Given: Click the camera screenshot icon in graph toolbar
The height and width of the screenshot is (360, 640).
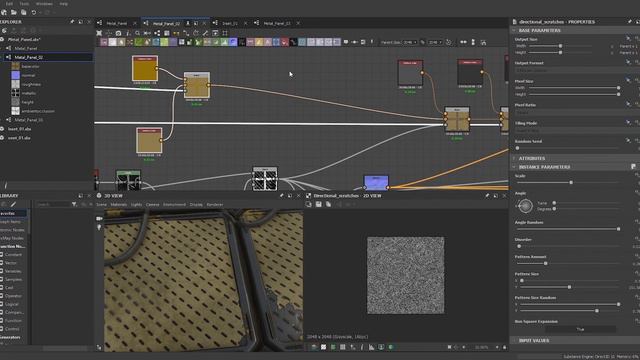Looking at the screenshot, I should [x=118, y=33].
